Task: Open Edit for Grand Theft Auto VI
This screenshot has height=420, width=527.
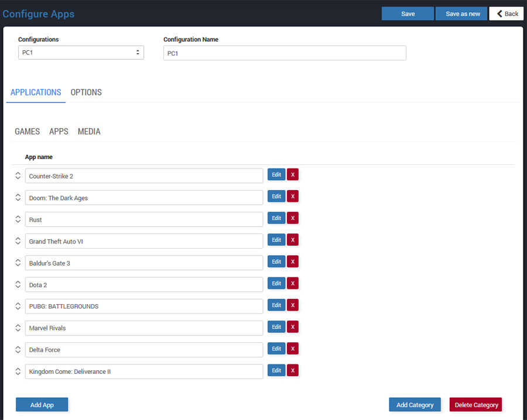Action: (276, 240)
